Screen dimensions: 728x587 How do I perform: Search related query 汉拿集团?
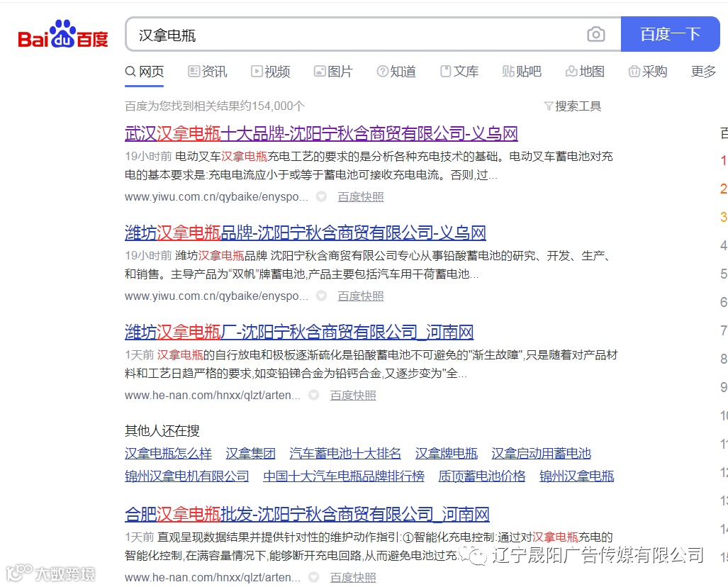click(251, 453)
